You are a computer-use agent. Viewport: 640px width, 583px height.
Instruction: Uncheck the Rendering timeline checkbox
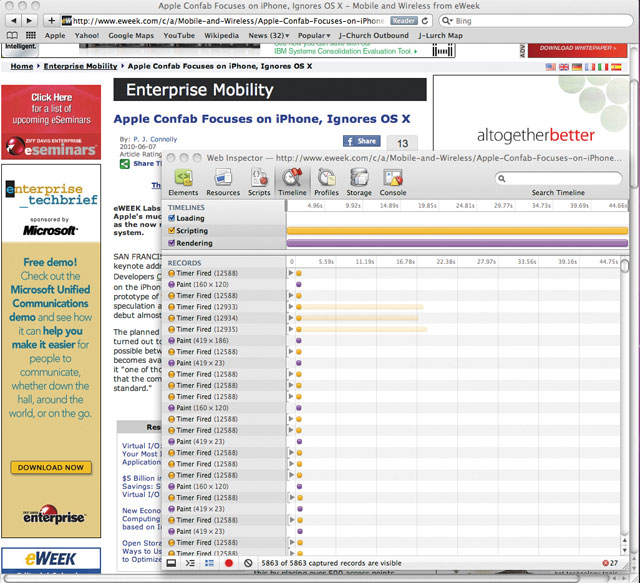point(172,243)
